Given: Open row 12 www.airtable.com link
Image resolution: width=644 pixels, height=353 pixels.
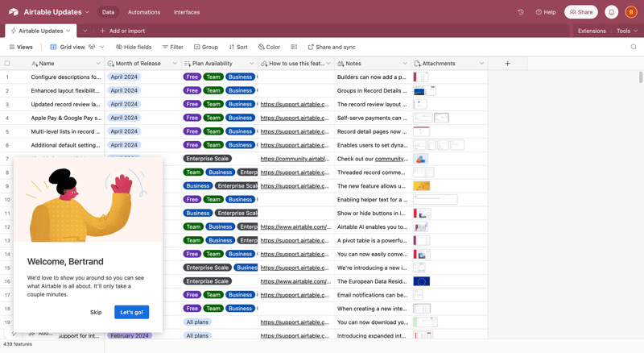Looking at the screenshot, I should [295, 226].
